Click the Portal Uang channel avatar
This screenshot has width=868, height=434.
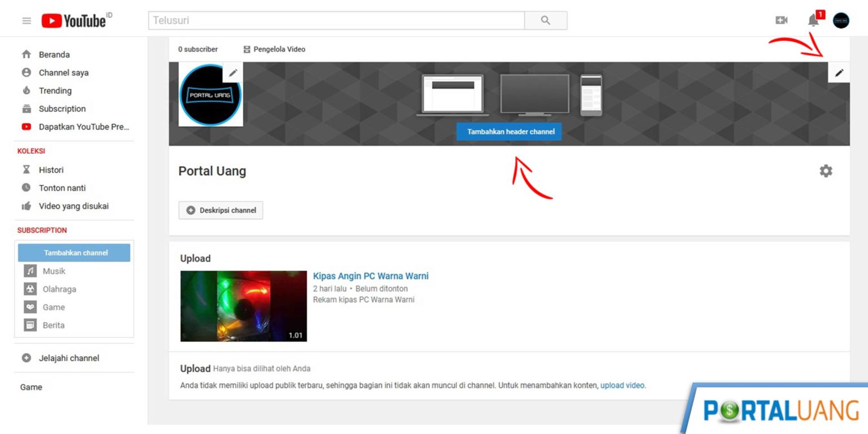coord(210,94)
